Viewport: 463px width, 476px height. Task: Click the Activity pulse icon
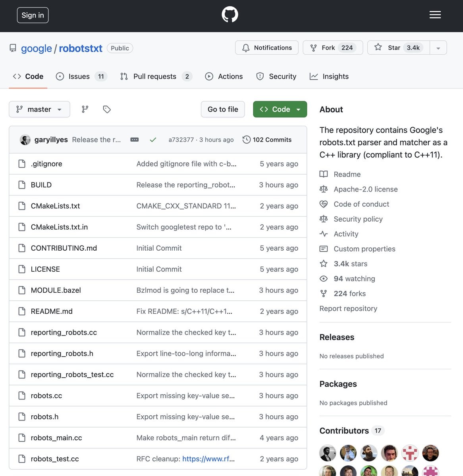coord(324,234)
